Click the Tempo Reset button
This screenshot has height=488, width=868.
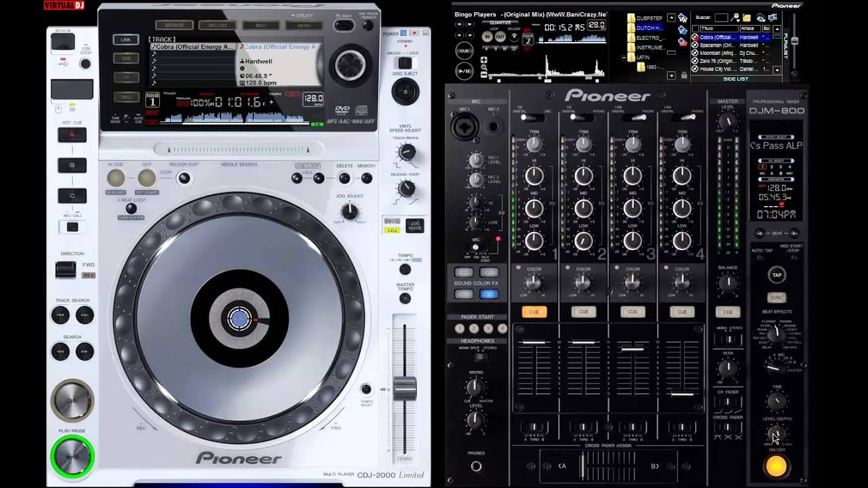coord(366,389)
